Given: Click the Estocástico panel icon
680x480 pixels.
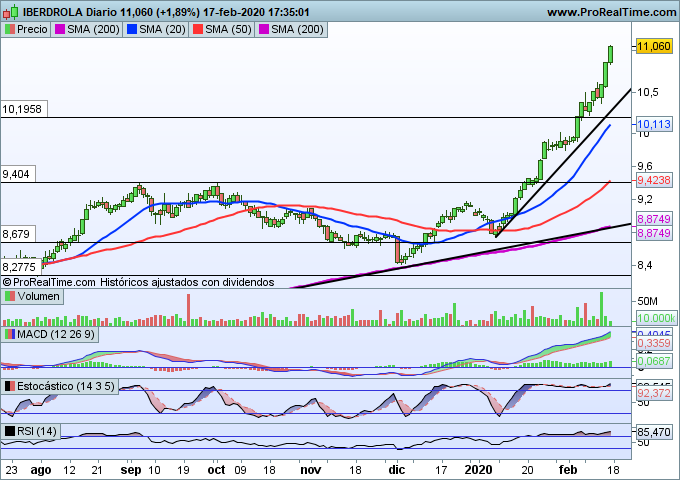Looking at the screenshot, I should [10, 386].
